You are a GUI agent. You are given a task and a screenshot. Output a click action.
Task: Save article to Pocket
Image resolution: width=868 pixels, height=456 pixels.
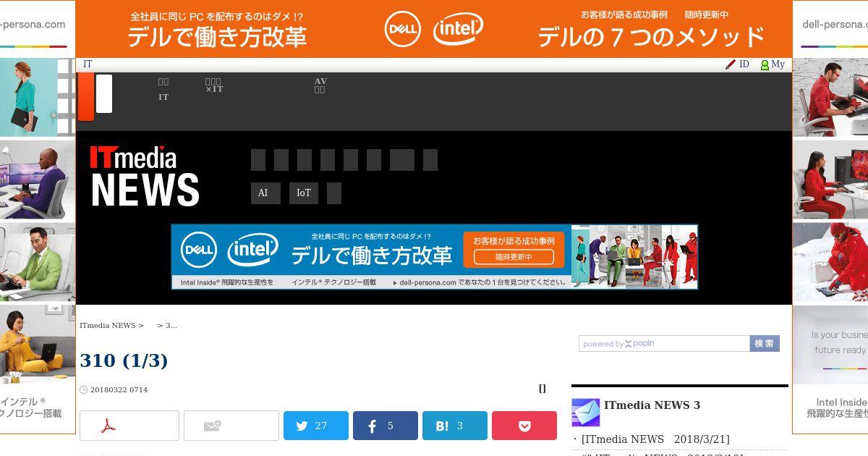[x=524, y=426]
